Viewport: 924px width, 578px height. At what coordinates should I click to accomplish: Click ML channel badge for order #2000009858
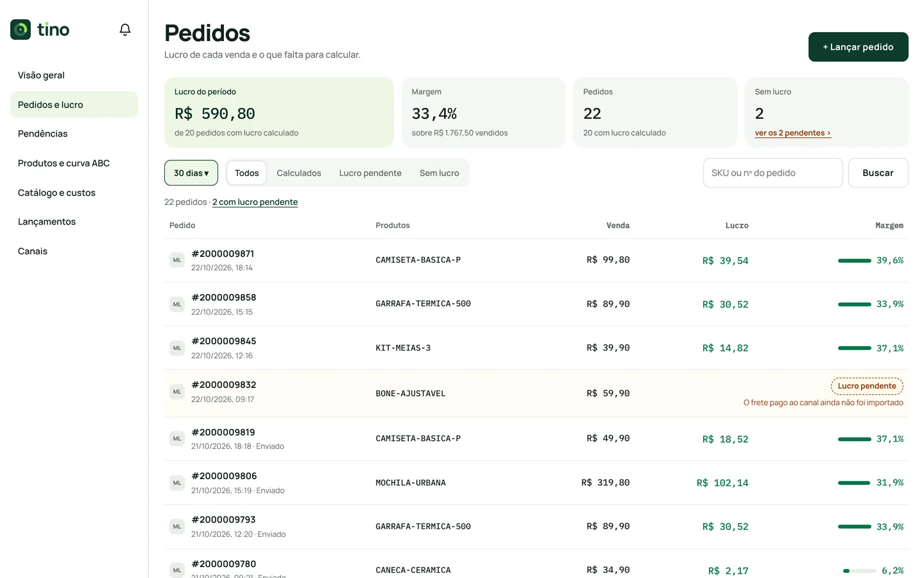tap(177, 304)
